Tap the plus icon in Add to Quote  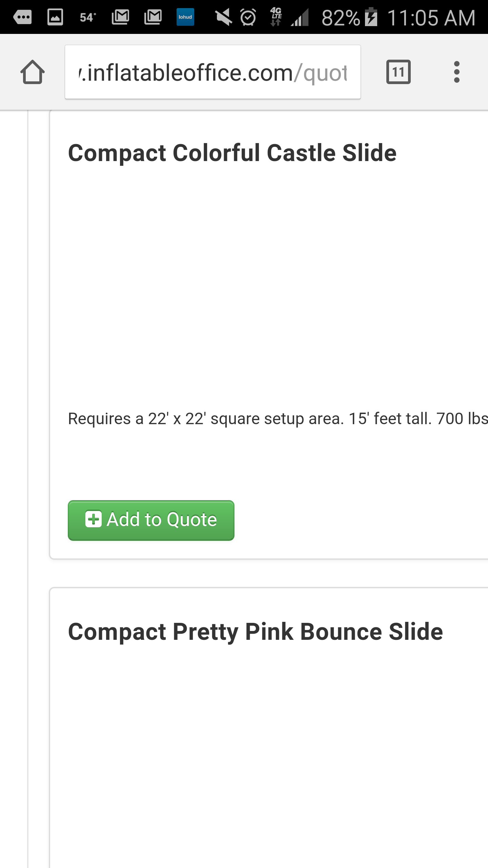94,519
